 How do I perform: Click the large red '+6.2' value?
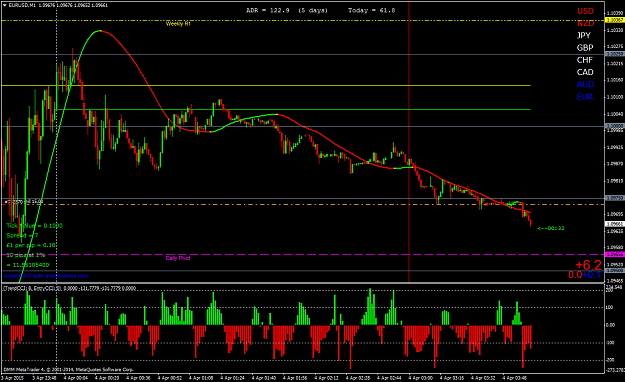point(588,265)
